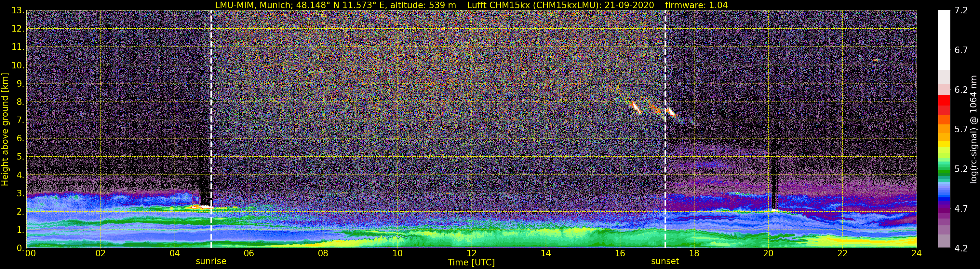Image resolution: width=980 pixels, height=269 pixels.
Task: Click time axis tick label 12
Action: tap(471, 253)
